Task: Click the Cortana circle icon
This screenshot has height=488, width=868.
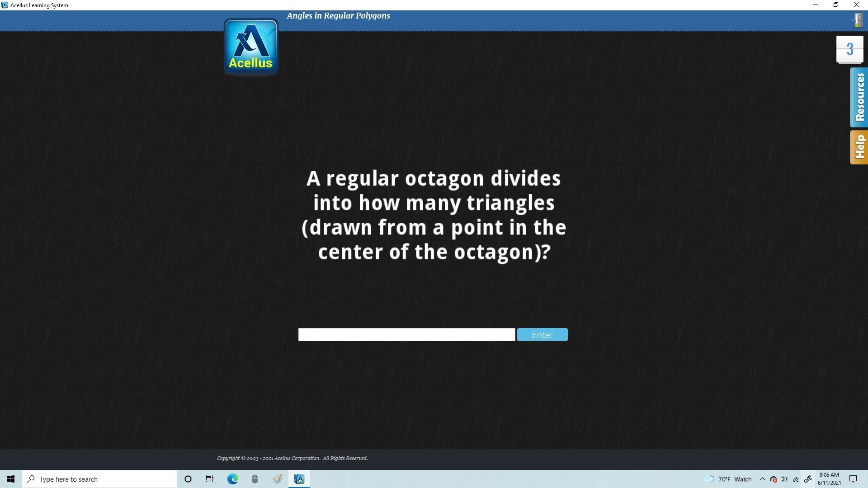Action: [x=188, y=479]
